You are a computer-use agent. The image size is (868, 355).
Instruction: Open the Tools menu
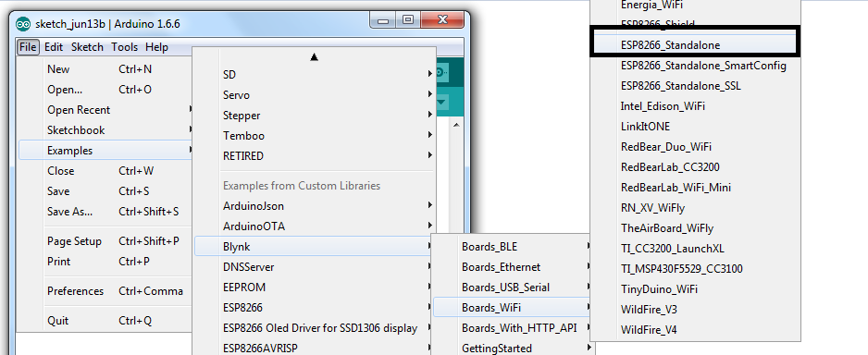point(125,47)
